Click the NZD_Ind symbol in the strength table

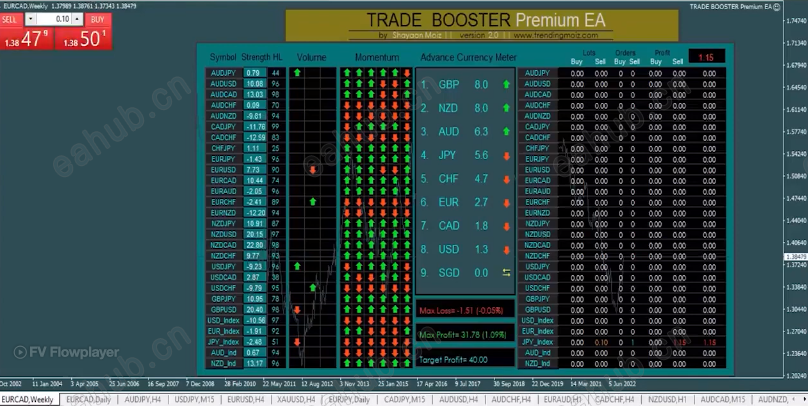(x=223, y=363)
